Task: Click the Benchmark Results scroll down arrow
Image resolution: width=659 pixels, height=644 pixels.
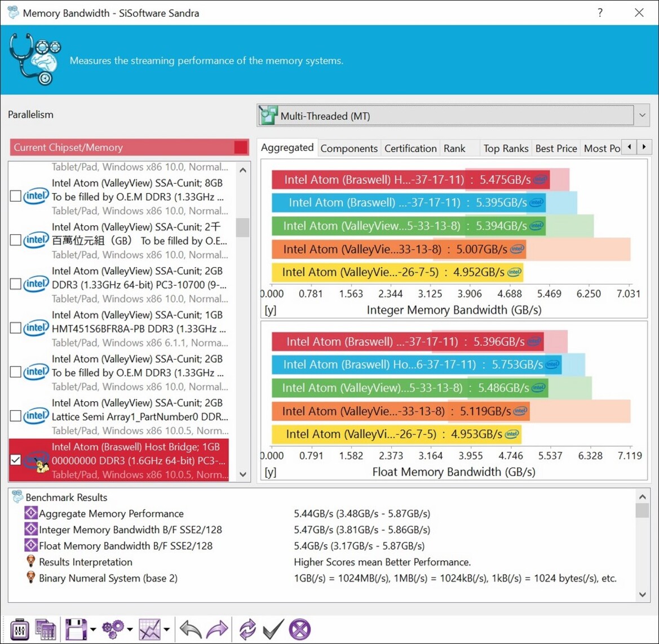Action: pyautogui.click(x=642, y=594)
